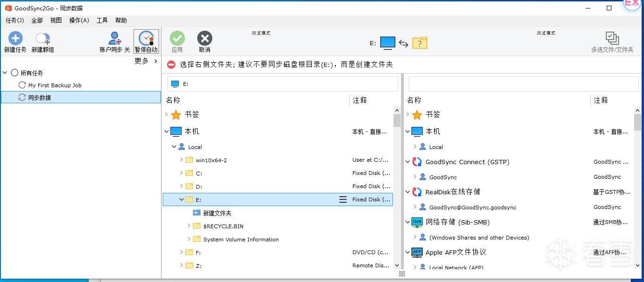
Task: Expand the C: drive tree node
Action: tap(182, 173)
